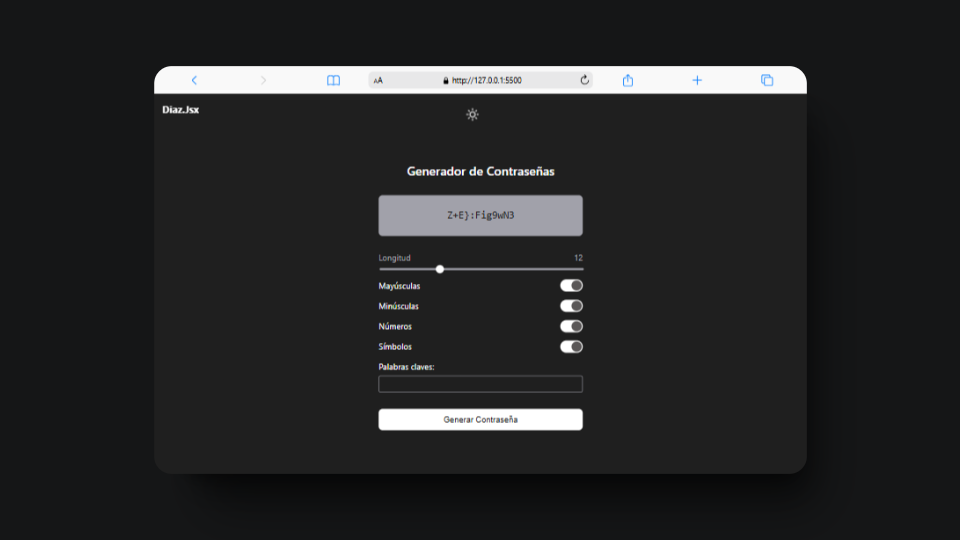Click the generated password Z+E}:Fig9wN3 box

pyautogui.click(x=481, y=216)
